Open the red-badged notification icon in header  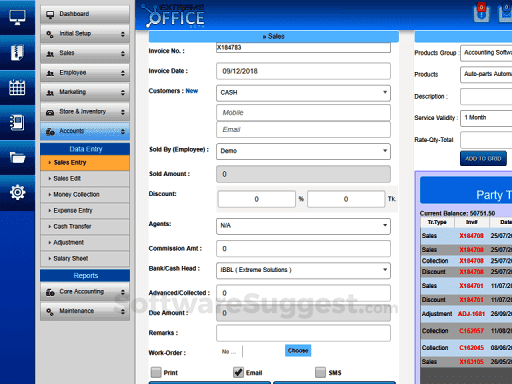coord(481,13)
